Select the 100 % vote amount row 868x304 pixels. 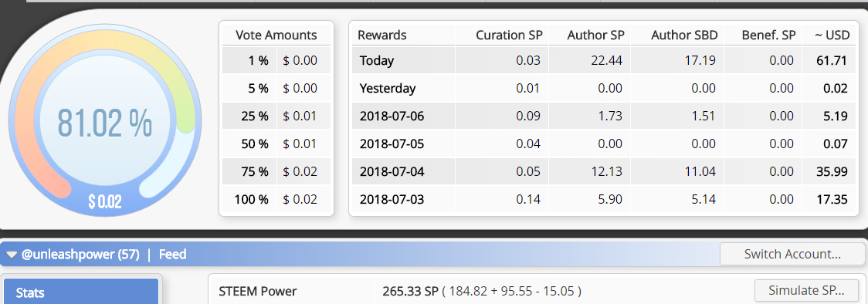point(276,199)
